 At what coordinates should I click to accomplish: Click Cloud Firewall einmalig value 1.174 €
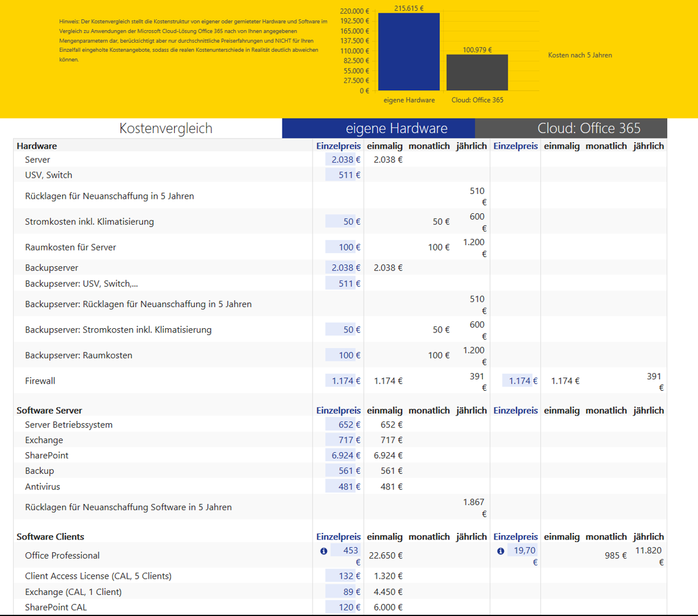[x=566, y=381]
